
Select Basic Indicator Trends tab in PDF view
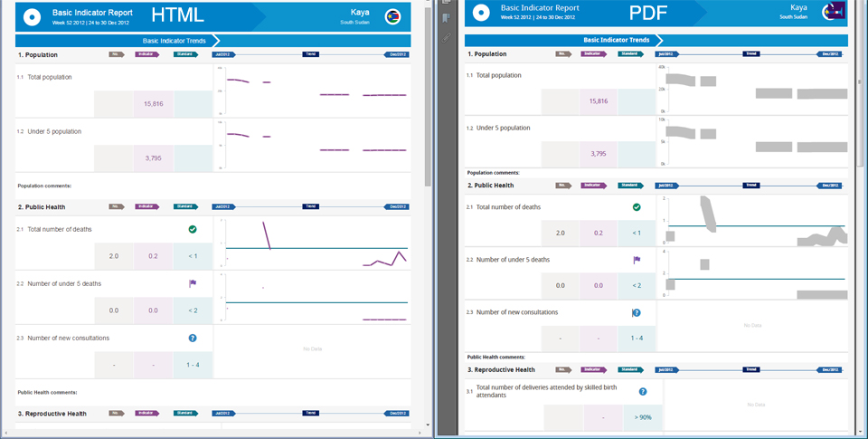617,40
